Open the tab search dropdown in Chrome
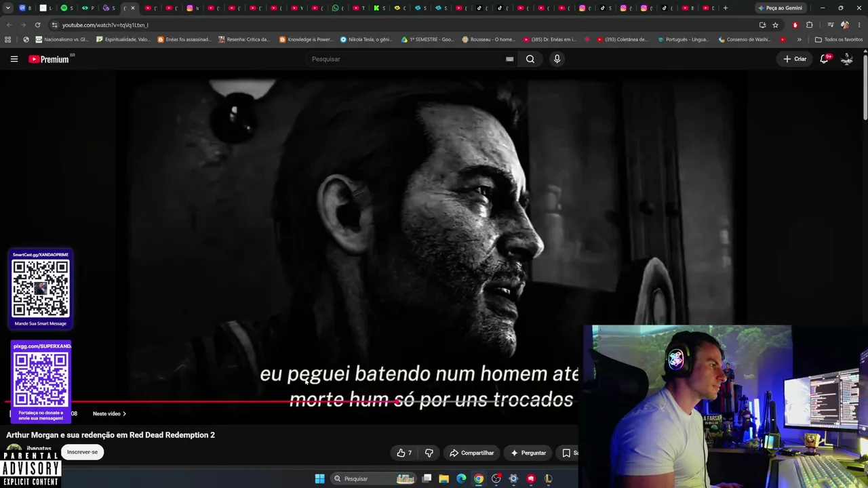Image resolution: width=868 pixels, height=488 pixels. [8, 8]
